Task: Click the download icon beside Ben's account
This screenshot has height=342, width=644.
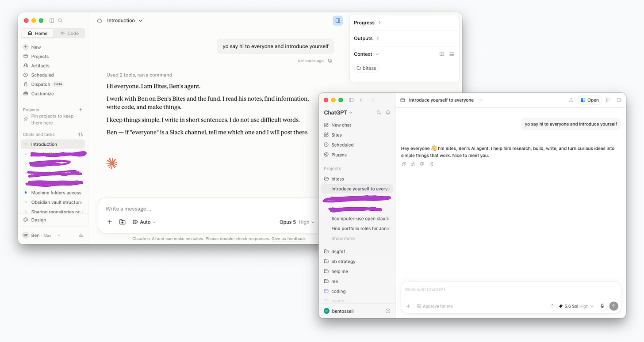Action: coord(81,235)
